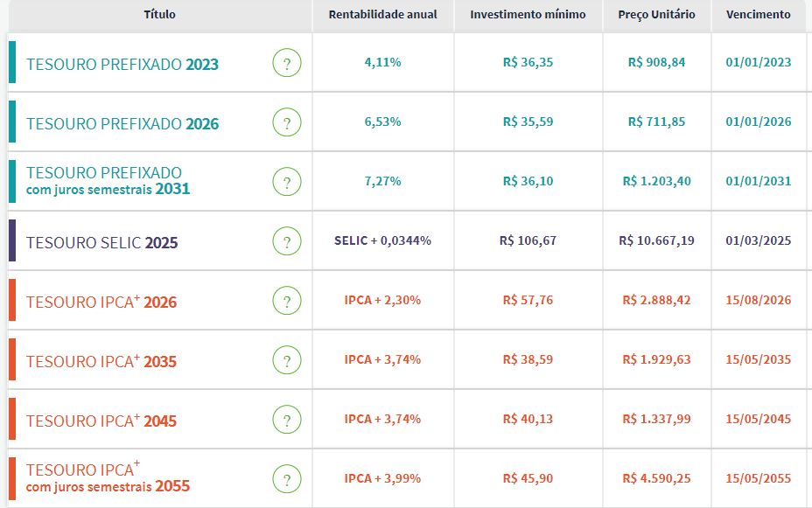Click help icon beside Tesouro IPCA+ 2045
Screen dimensions: 812x508
[x=286, y=420]
